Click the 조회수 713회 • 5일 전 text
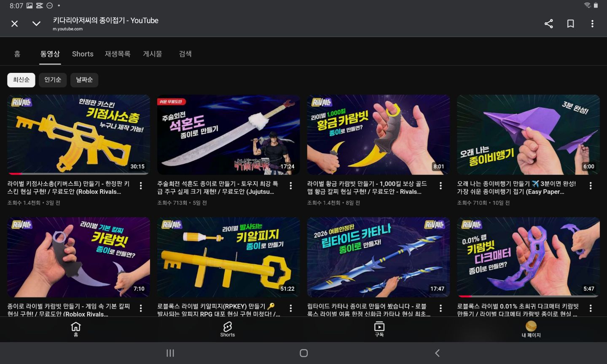Viewport: 607px width, 364px height. [x=182, y=203]
